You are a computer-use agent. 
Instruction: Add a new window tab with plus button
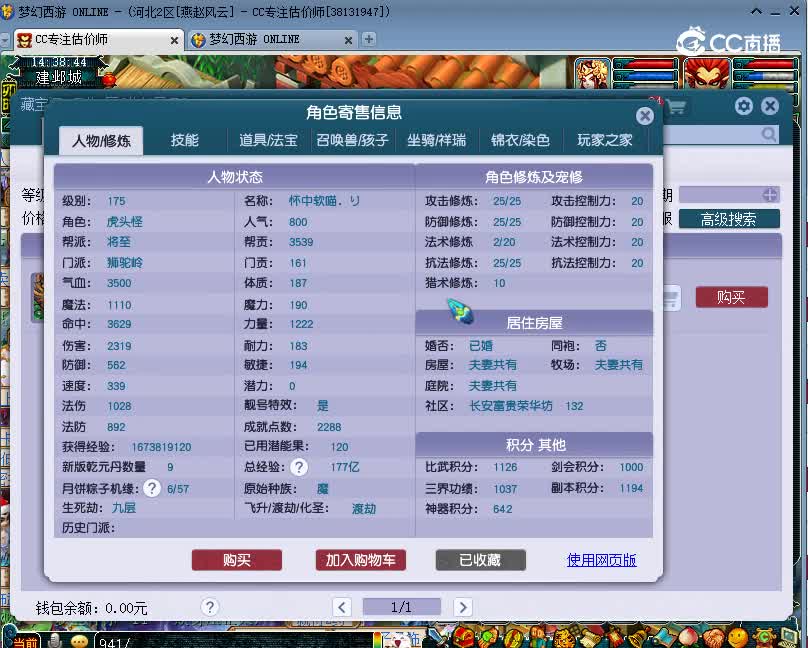coord(368,39)
